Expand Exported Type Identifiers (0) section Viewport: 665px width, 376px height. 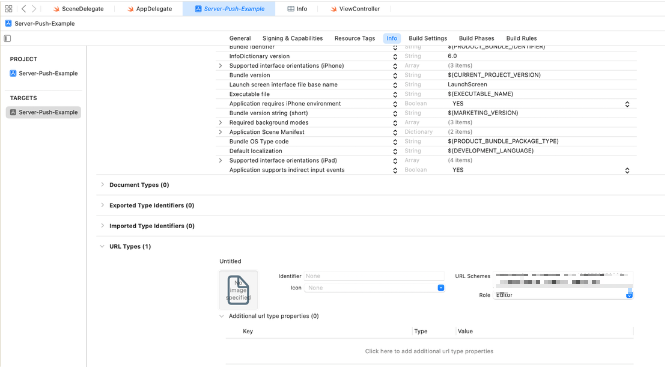102,205
